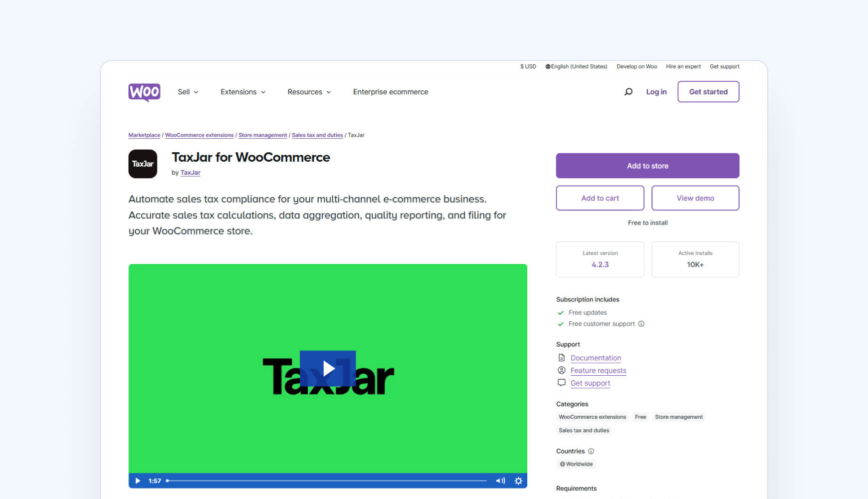Seek along the video progress bar

click(x=327, y=481)
